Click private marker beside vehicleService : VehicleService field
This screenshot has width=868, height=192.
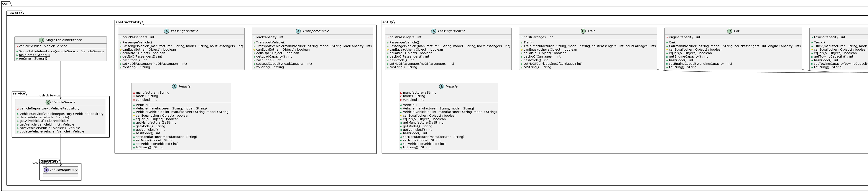click(17, 46)
